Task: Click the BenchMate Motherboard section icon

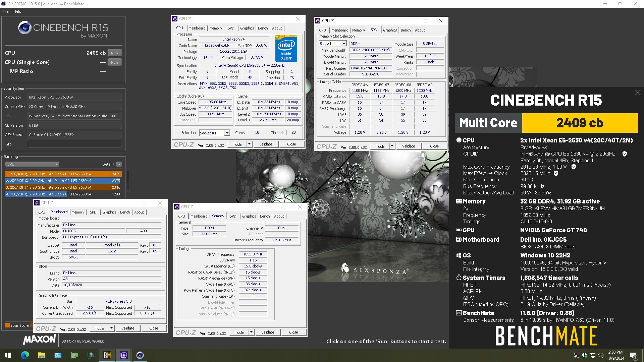Action: pyautogui.click(x=459, y=239)
